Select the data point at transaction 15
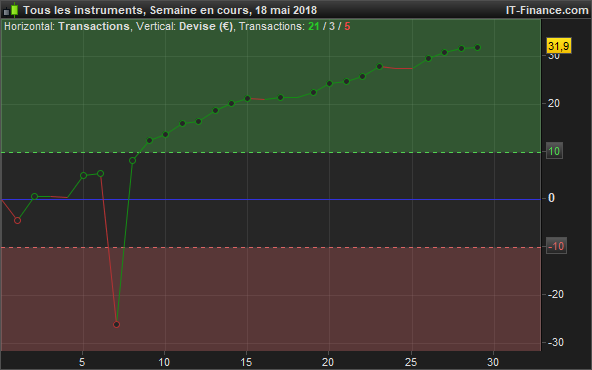This screenshot has width=592, height=370. (x=248, y=99)
